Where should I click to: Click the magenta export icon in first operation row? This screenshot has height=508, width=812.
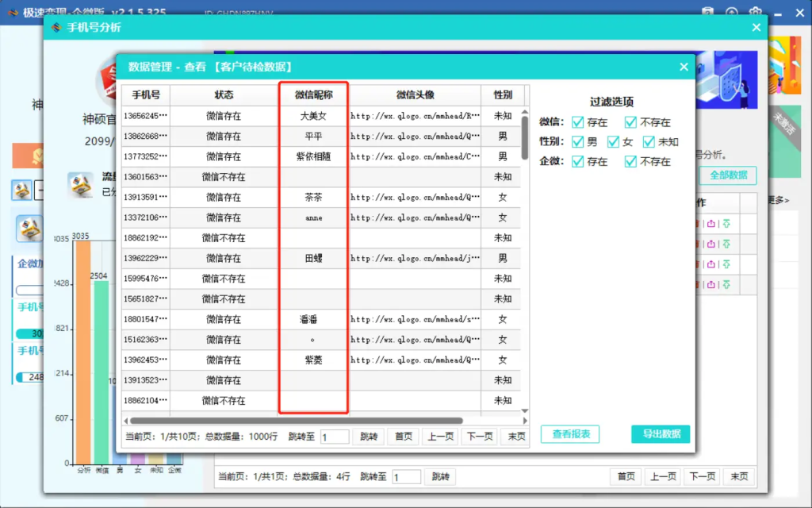tap(711, 223)
